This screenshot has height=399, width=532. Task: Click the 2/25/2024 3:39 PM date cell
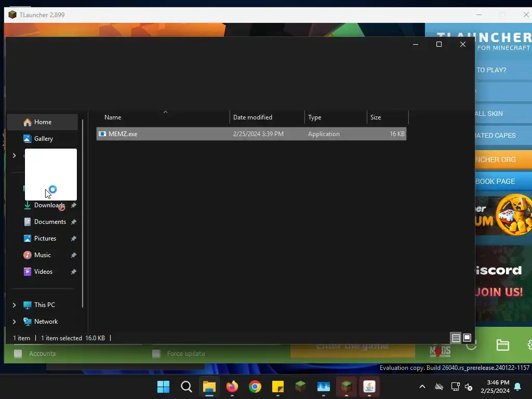(x=258, y=134)
